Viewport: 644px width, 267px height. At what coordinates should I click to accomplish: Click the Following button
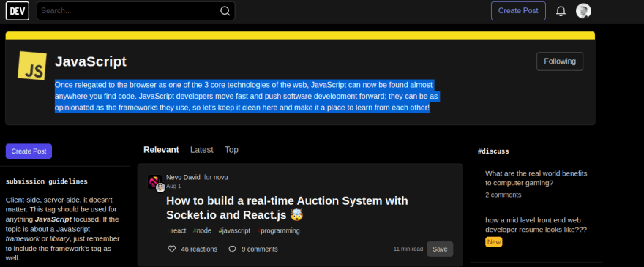point(560,61)
